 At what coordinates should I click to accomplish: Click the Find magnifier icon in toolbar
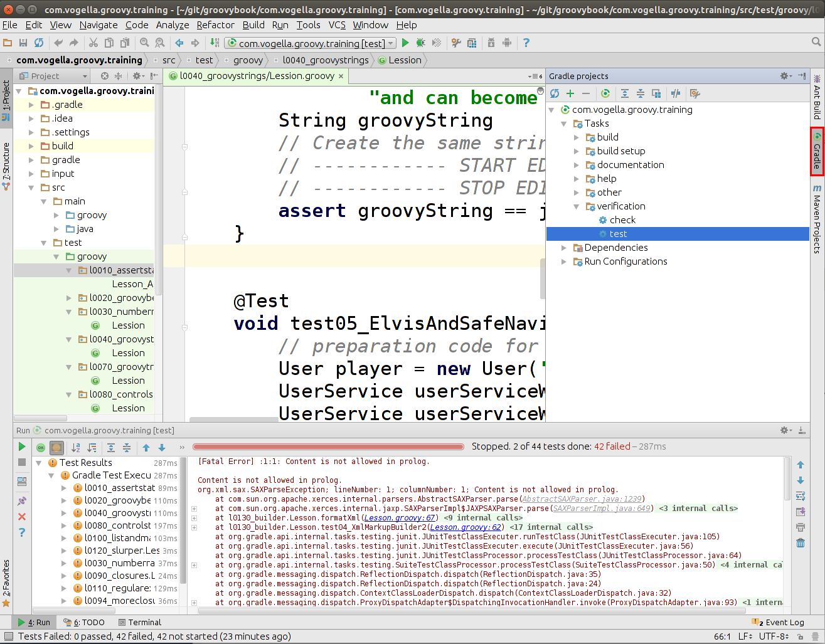(144, 43)
